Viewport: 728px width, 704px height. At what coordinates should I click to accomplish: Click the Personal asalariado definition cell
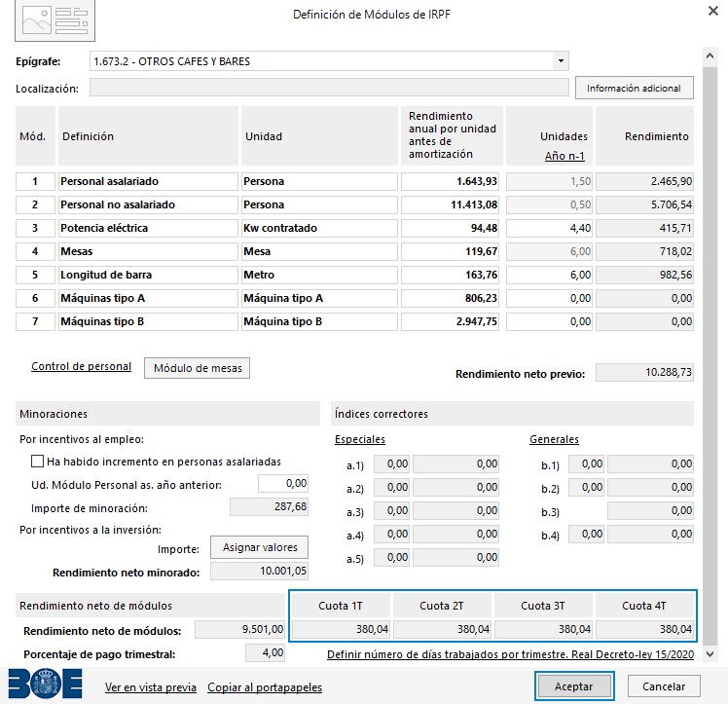pos(148,181)
